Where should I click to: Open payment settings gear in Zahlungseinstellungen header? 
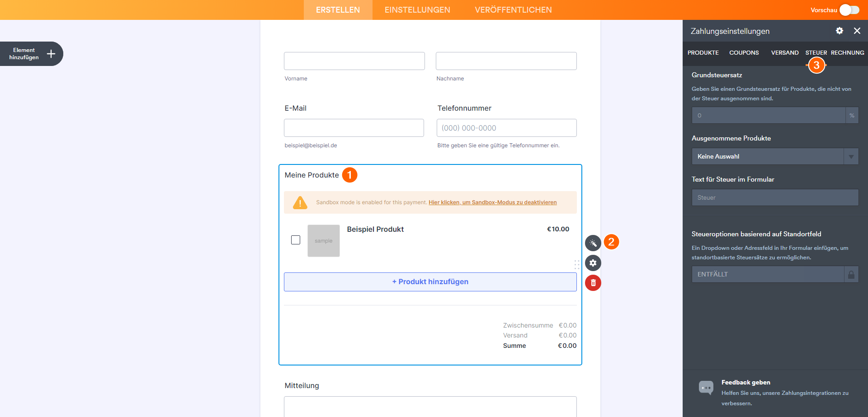[840, 31]
